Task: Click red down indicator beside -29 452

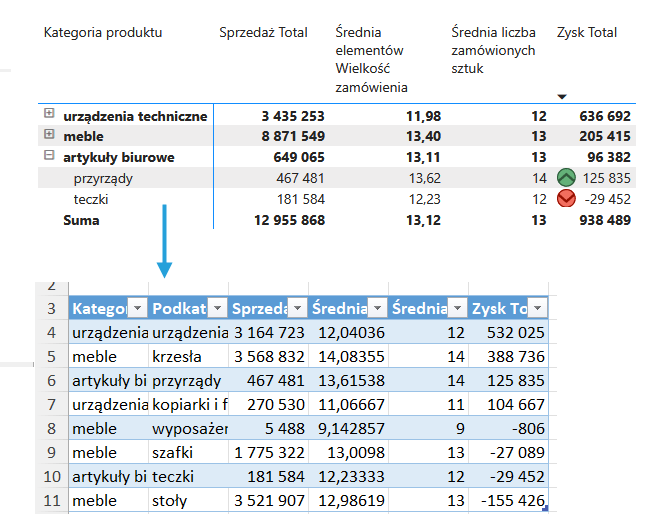Action: click(566, 199)
